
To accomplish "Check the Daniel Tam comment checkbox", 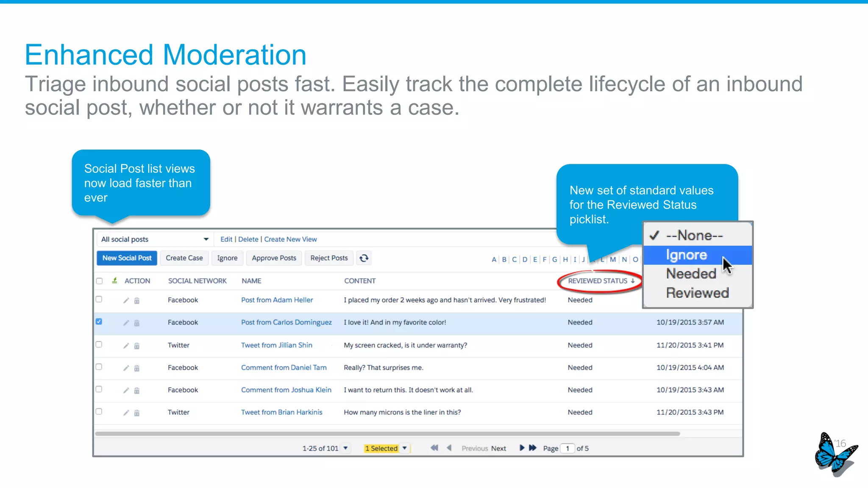I will click(99, 367).
